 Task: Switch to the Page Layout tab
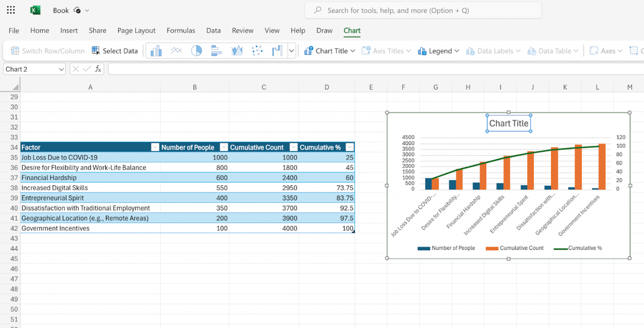[x=136, y=30]
